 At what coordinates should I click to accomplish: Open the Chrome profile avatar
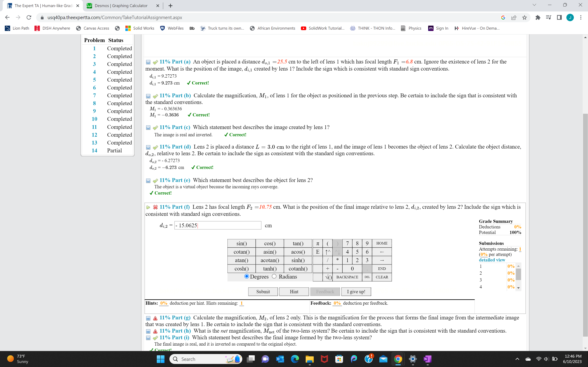[x=570, y=17]
